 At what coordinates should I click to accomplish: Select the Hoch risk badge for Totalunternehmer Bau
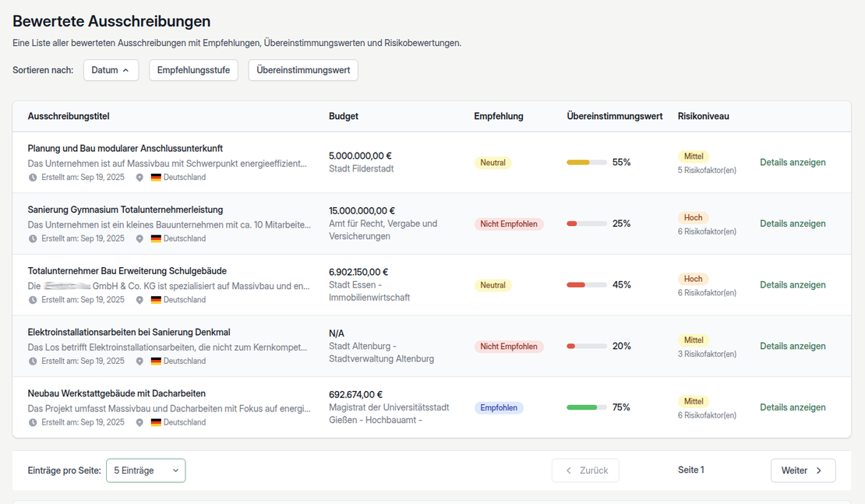tap(693, 279)
